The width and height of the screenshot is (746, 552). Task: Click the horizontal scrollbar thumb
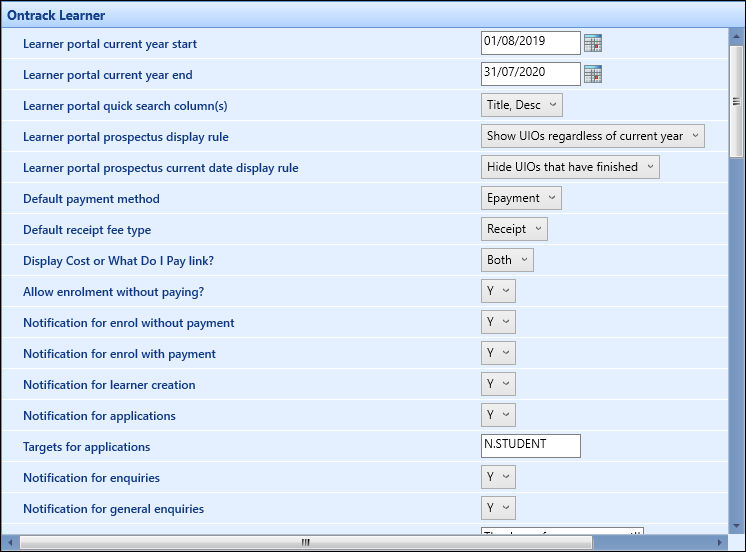point(306,542)
